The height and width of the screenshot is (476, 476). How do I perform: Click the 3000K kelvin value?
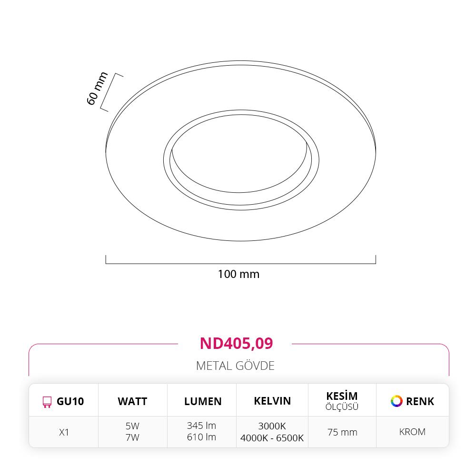tap(272, 426)
